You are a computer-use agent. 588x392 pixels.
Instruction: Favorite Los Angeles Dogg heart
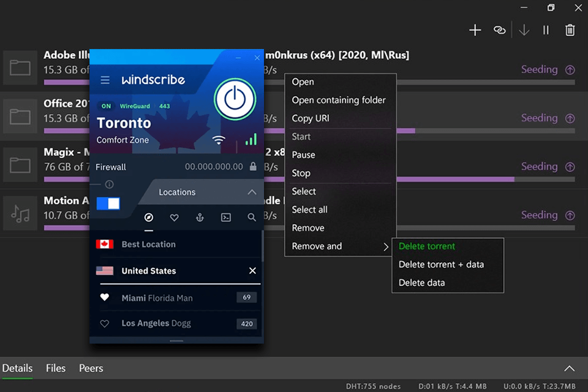[105, 323]
